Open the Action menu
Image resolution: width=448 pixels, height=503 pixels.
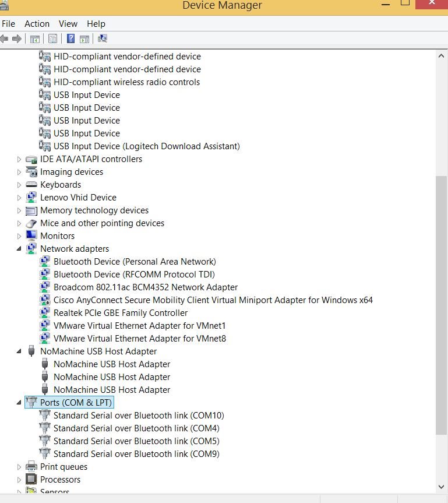click(x=37, y=24)
